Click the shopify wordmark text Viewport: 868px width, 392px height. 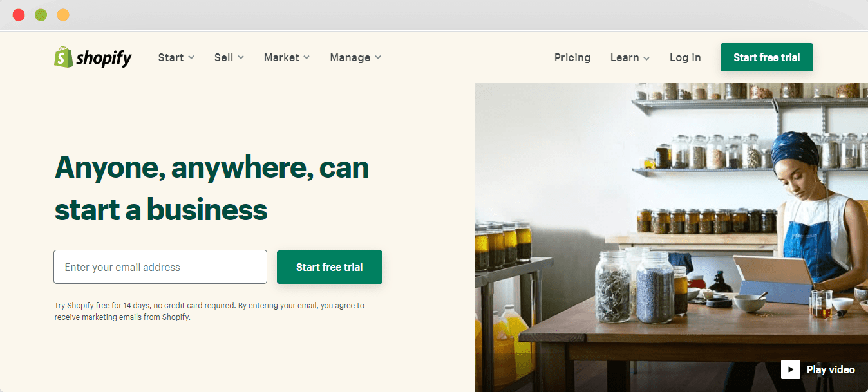[104, 58]
